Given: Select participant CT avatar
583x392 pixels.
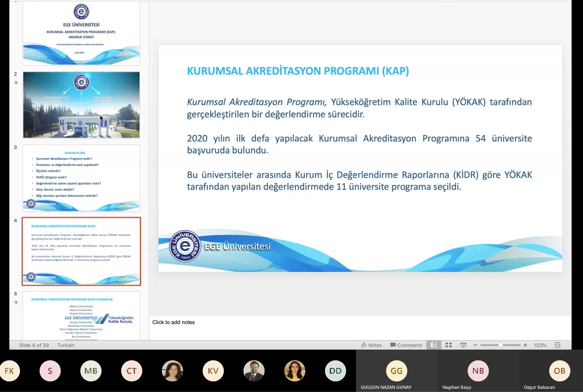Looking at the screenshot, I should pos(132,371).
